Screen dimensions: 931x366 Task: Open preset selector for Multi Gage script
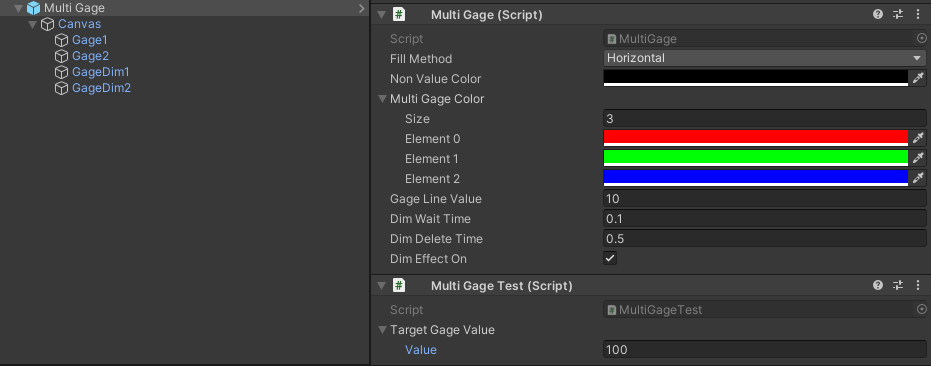click(898, 15)
